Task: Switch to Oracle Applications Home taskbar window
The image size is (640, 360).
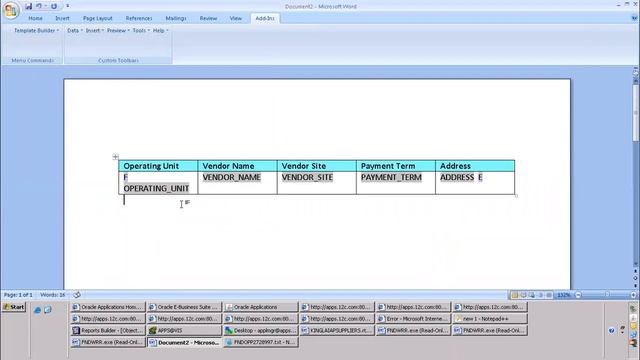Action: coord(108,307)
